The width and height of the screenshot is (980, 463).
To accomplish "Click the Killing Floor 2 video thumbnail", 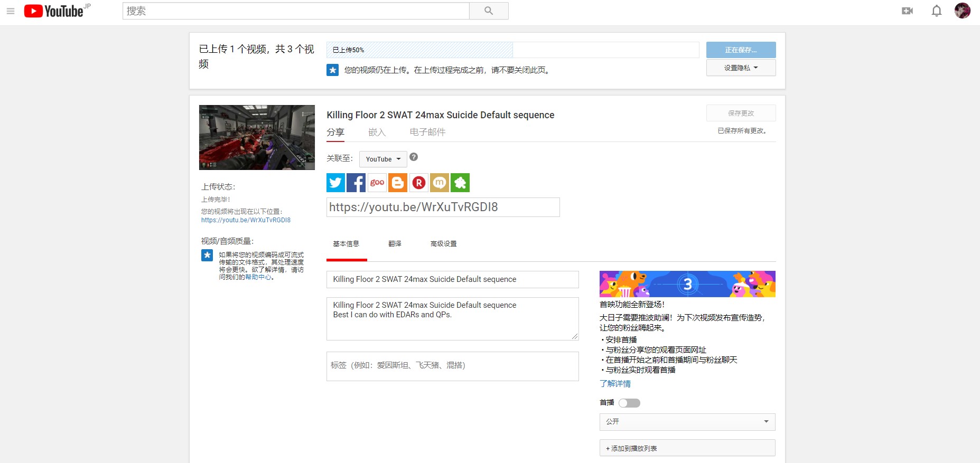I will coord(257,137).
